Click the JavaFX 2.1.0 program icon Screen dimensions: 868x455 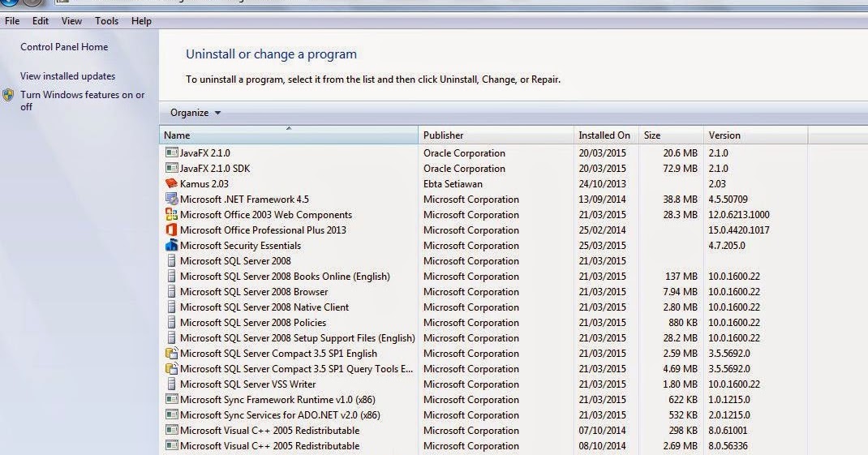coord(172,152)
